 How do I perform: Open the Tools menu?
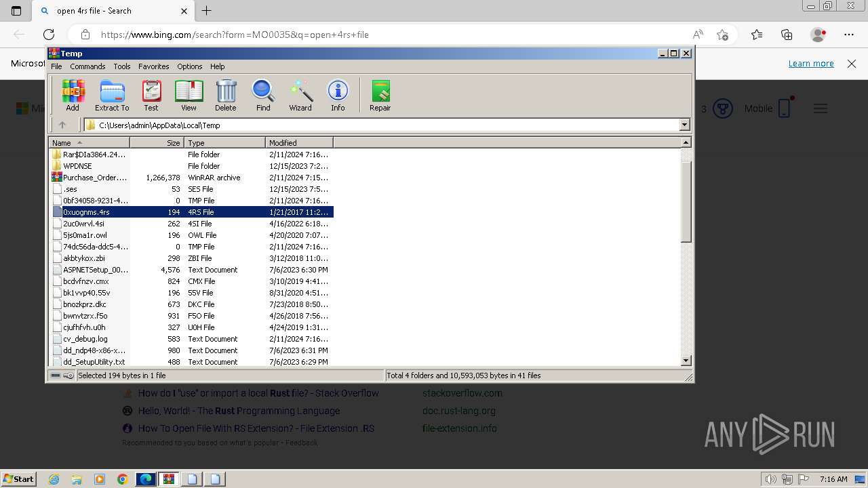coord(122,66)
